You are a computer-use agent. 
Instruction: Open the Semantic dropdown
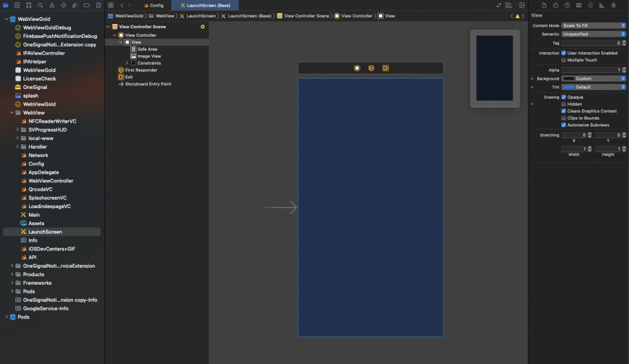click(593, 34)
